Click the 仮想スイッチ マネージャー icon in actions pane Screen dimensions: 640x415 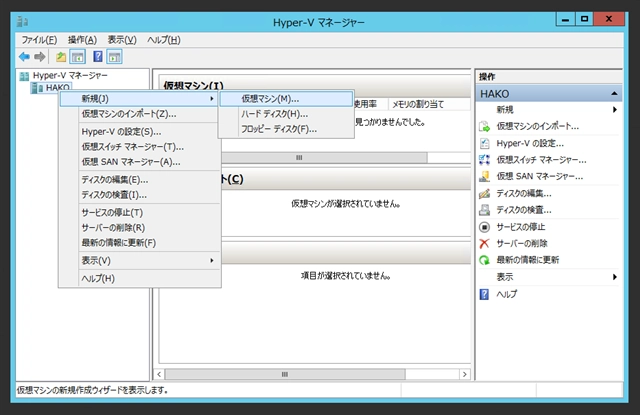click(x=484, y=160)
